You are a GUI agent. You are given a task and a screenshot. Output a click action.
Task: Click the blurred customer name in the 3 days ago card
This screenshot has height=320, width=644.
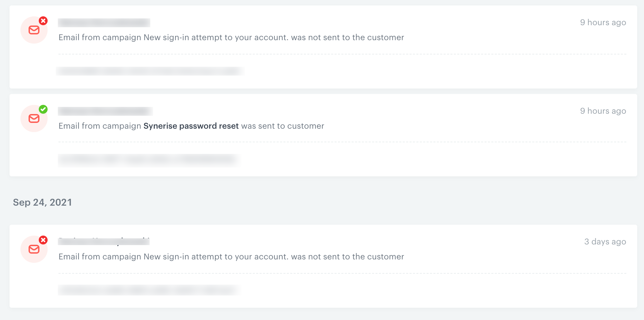coord(104,241)
